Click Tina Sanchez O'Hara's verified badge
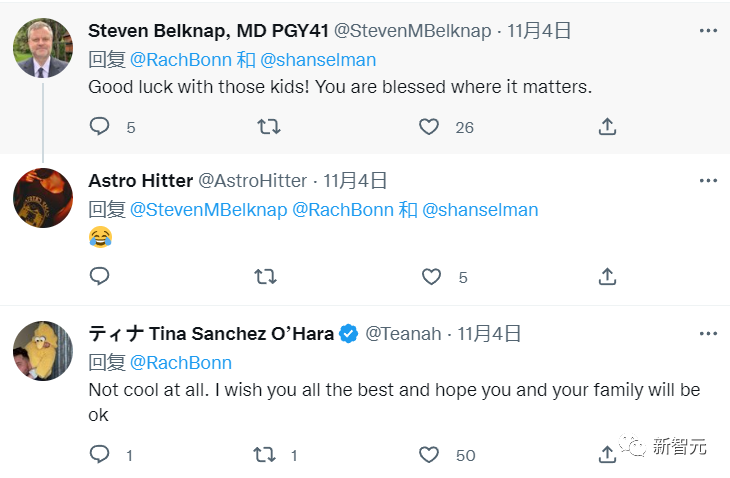 [x=349, y=334]
